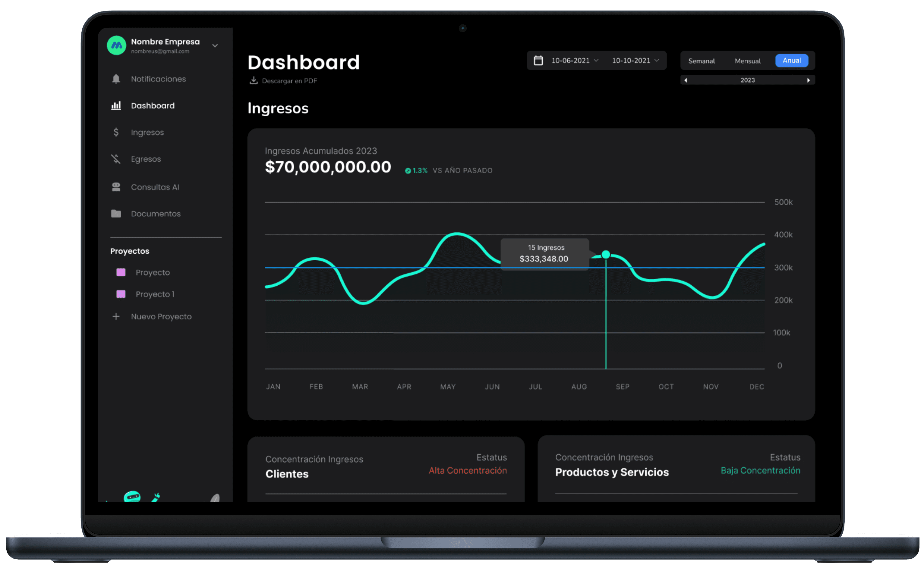Click the calendar icon in the date range

point(538,61)
